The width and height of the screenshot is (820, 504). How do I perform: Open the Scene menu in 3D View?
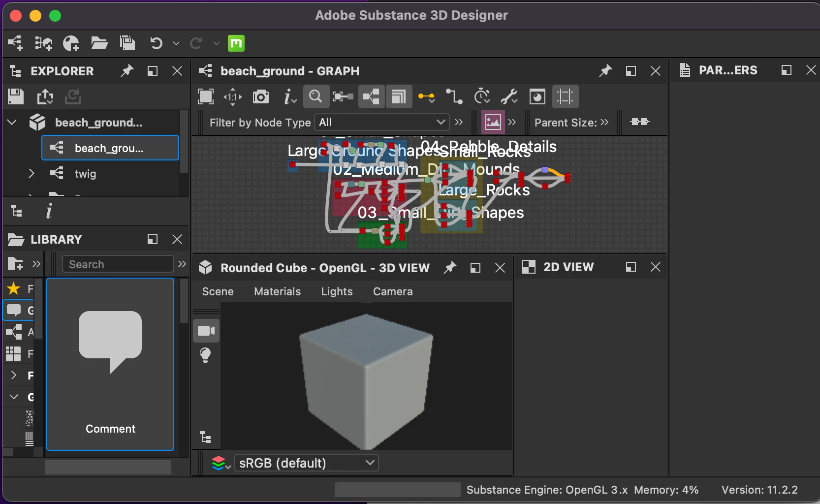tap(218, 291)
